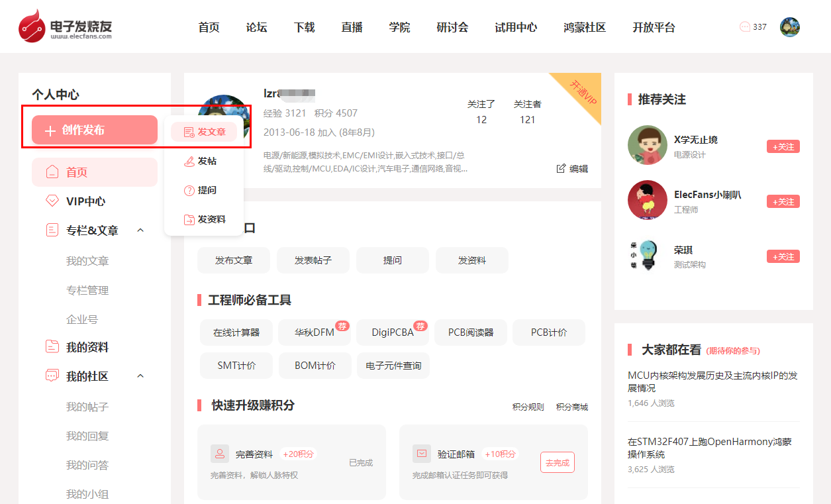This screenshot has width=831, height=504.
Task: Open 鸿蒙社区 navigation tab
Action: coord(585,27)
